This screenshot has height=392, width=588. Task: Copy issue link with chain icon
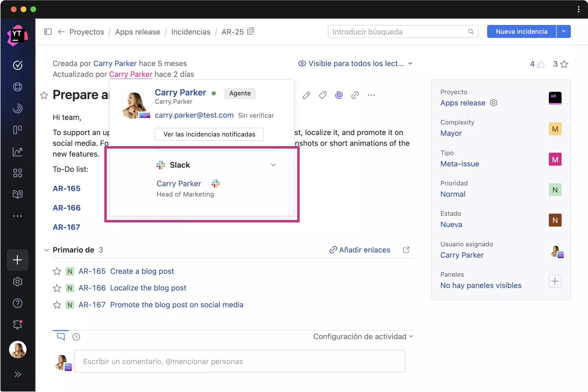(x=355, y=95)
